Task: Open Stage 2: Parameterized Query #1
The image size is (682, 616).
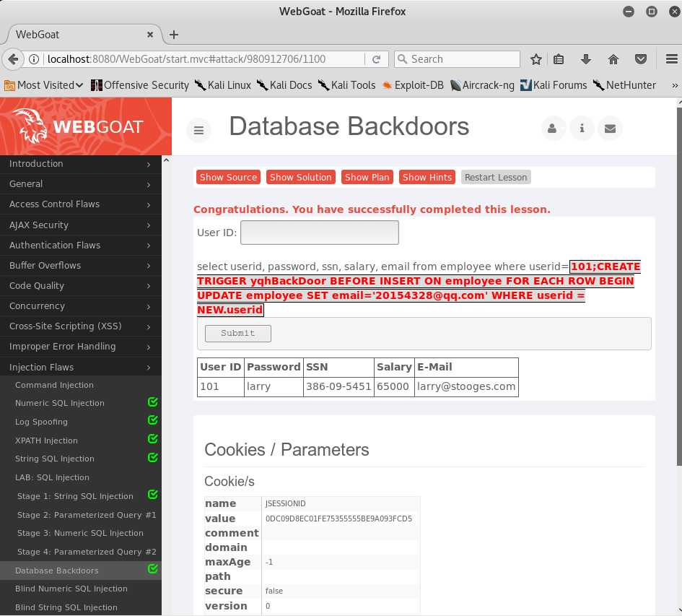Action: (x=87, y=515)
